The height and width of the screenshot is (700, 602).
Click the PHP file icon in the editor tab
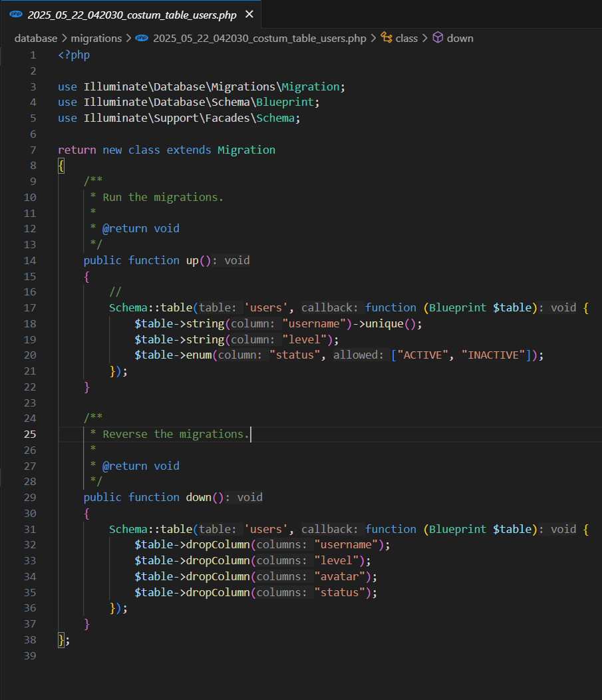[15, 14]
